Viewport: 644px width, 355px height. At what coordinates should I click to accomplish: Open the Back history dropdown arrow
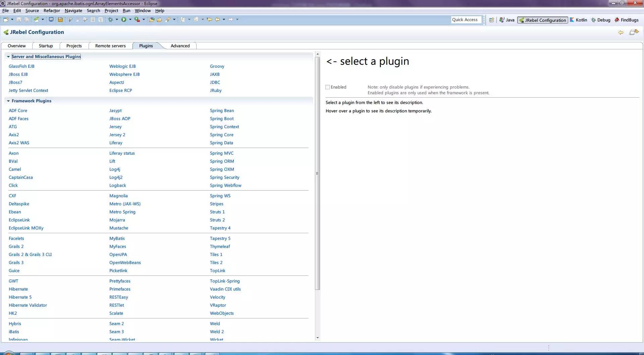coord(224,19)
